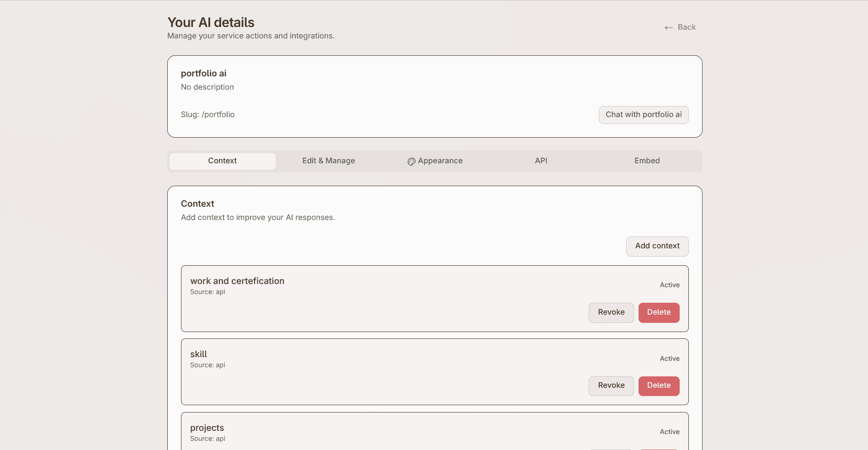Click the Active status on projects context
The height and width of the screenshot is (450, 868).
point(669,431)
